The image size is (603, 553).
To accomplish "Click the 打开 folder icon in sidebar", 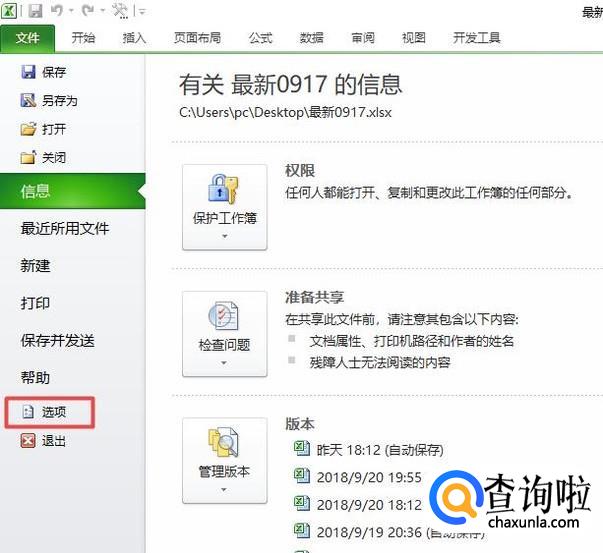I will 28,129.
